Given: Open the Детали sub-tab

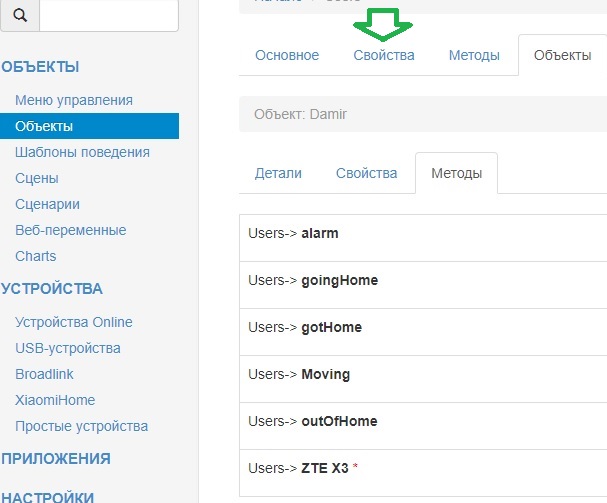Looking at the screenshot, I should pos(278,173).
